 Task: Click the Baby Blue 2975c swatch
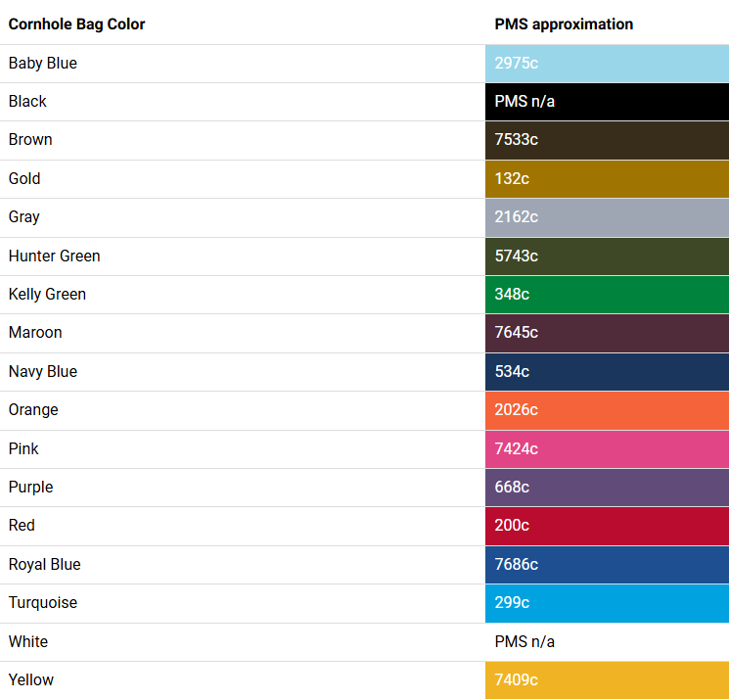tap(608, 64)
